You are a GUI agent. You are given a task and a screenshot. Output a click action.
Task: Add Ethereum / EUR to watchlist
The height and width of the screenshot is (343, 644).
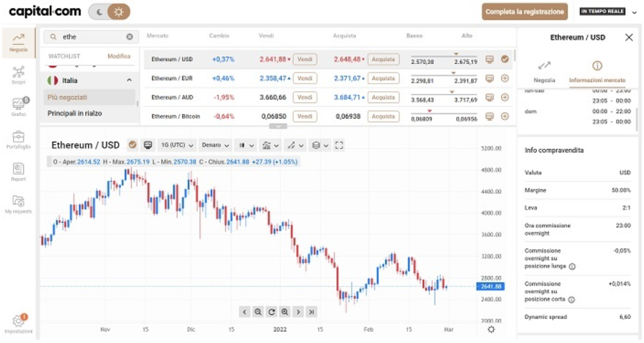pos(505,79)
